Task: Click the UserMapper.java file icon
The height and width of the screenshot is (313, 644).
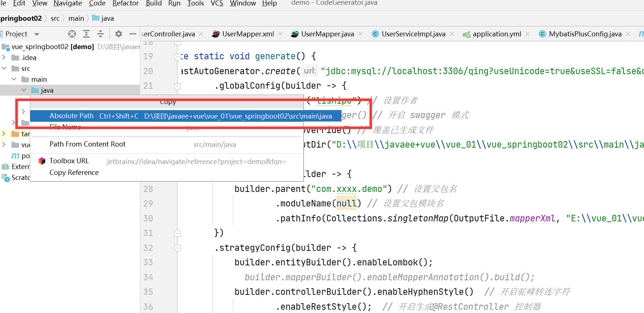Action: (x=295, y=34)
